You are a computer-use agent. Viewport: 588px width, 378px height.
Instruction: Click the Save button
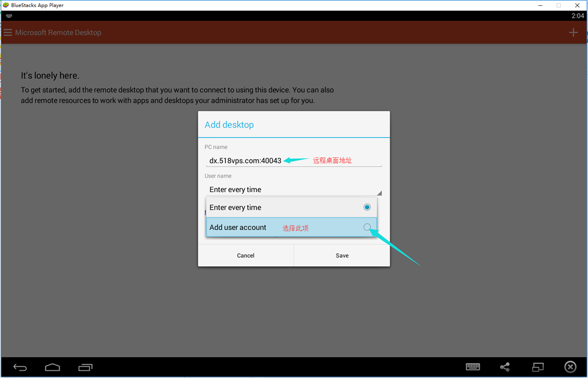pos(342,256)
